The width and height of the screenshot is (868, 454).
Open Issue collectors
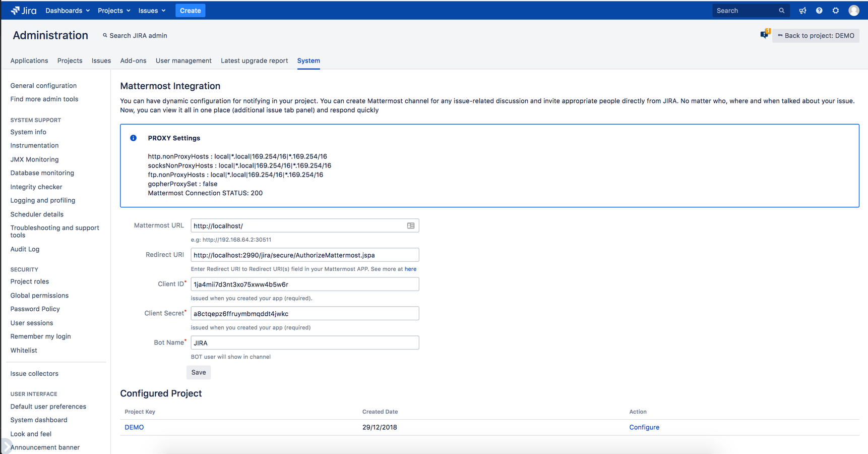click(34, 374)
